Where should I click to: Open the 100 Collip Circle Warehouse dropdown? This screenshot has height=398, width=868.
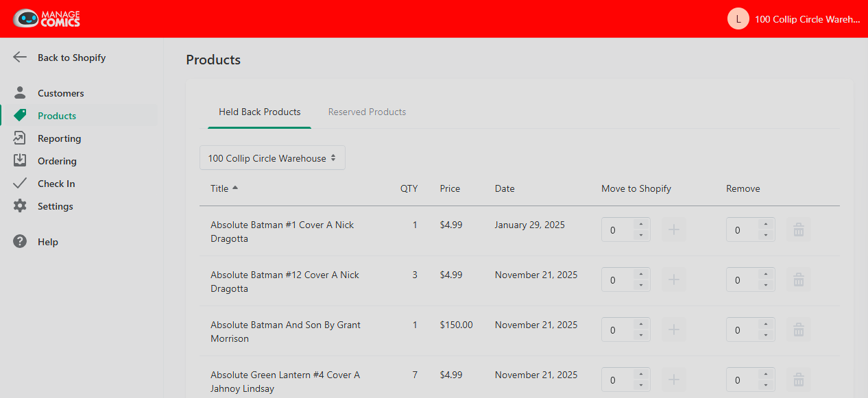[272, 158]
